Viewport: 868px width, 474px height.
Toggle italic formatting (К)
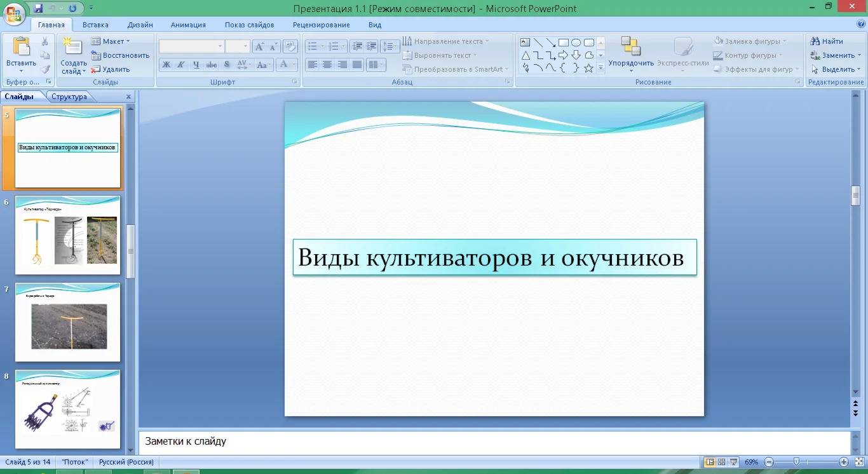click(x=180, y=65)
